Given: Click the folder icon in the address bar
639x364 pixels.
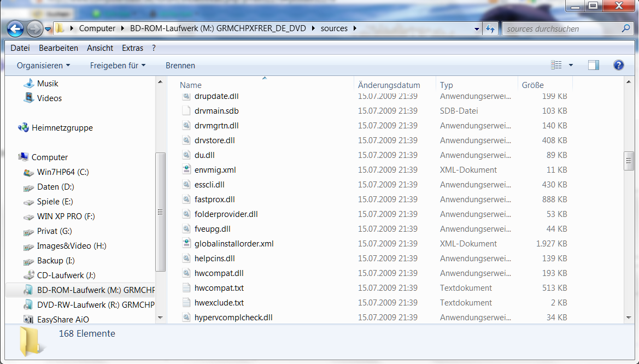Looking at the screenshot, I should [60, 28].
